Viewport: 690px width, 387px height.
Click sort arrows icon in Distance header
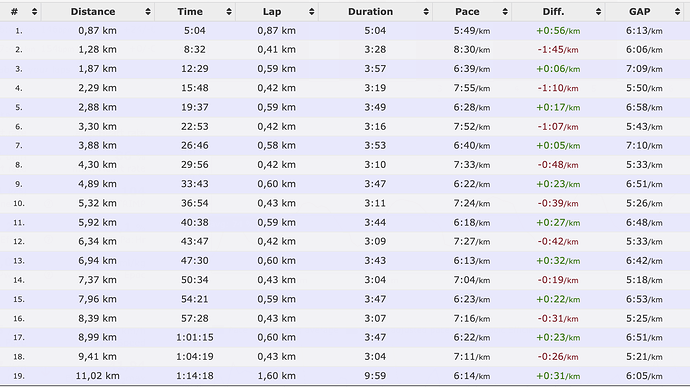(148, 12)
